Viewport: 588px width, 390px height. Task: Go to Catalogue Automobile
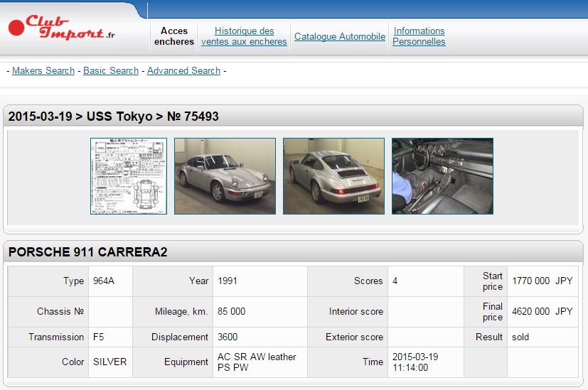coord(340,36)
